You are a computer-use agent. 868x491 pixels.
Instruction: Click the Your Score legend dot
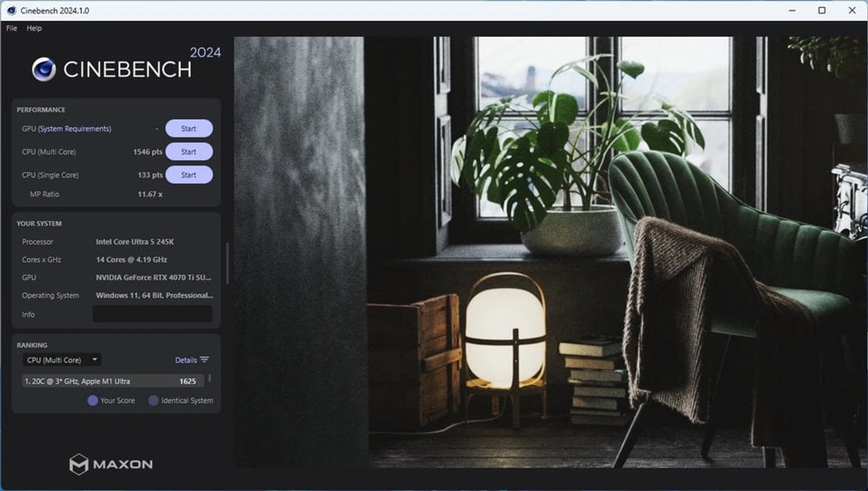pyautogui.click(x=93, y=400)
